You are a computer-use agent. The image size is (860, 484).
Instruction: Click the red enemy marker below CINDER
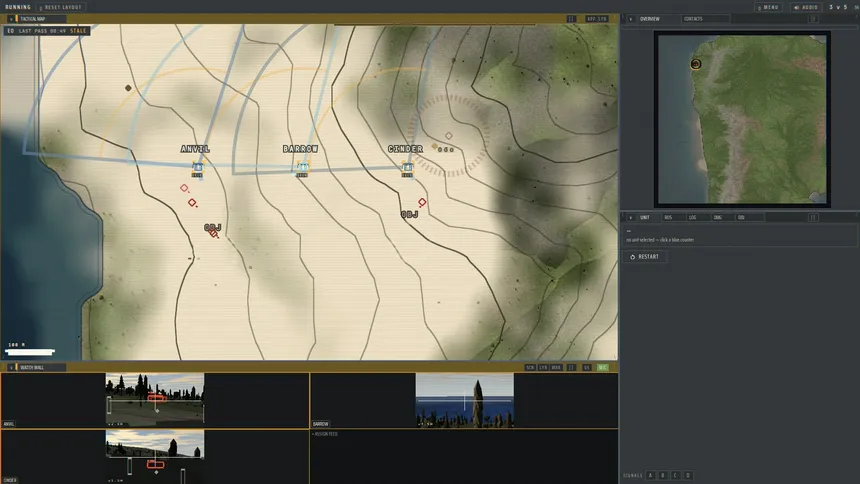click(422, 202)
